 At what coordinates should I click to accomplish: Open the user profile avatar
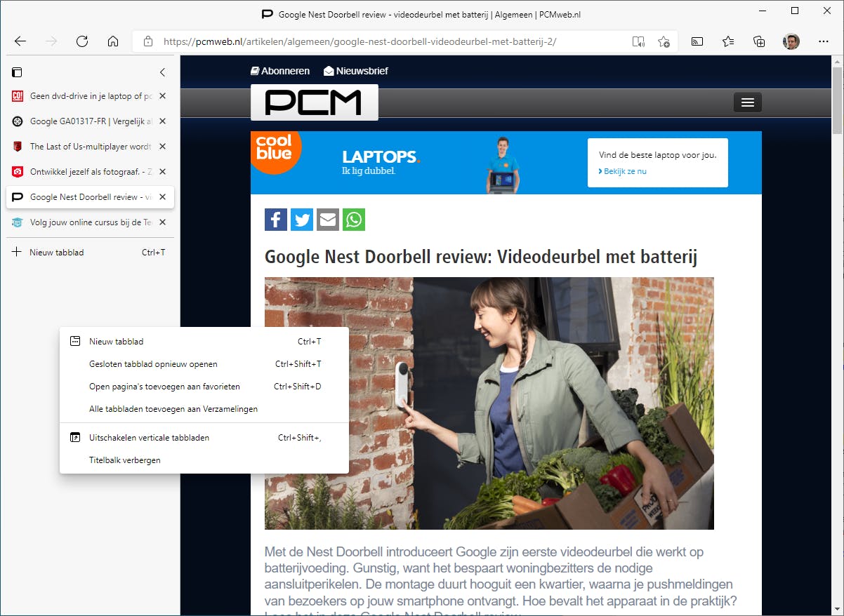791,41
